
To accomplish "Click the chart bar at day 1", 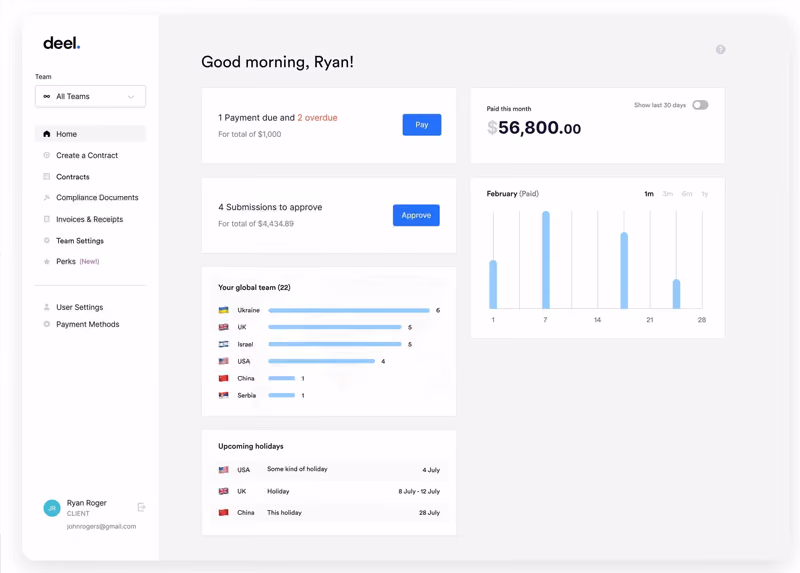I will [493, 284].
